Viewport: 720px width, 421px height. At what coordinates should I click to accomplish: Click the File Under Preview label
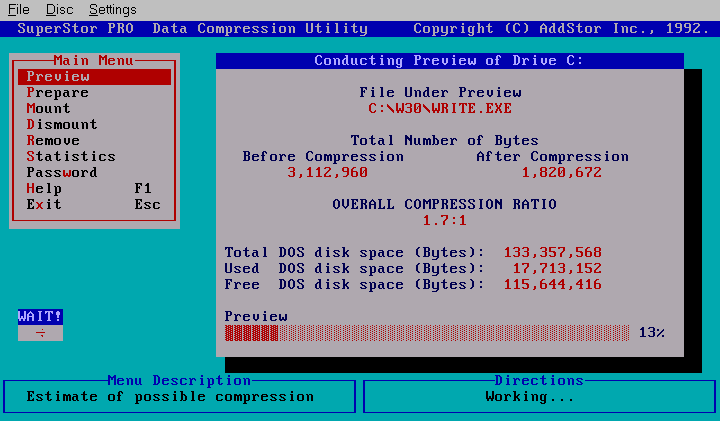440,93
